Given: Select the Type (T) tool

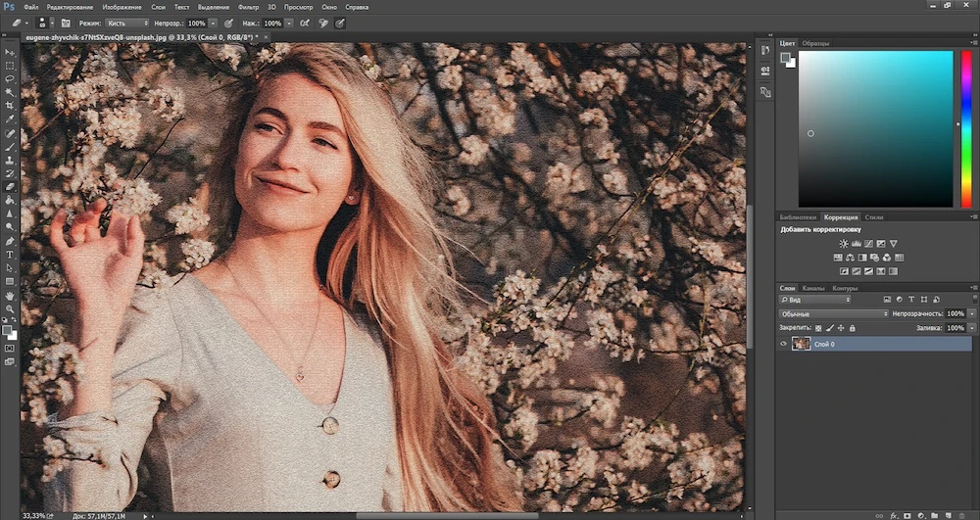Looking at the screenshot, I should pos(10,255).
